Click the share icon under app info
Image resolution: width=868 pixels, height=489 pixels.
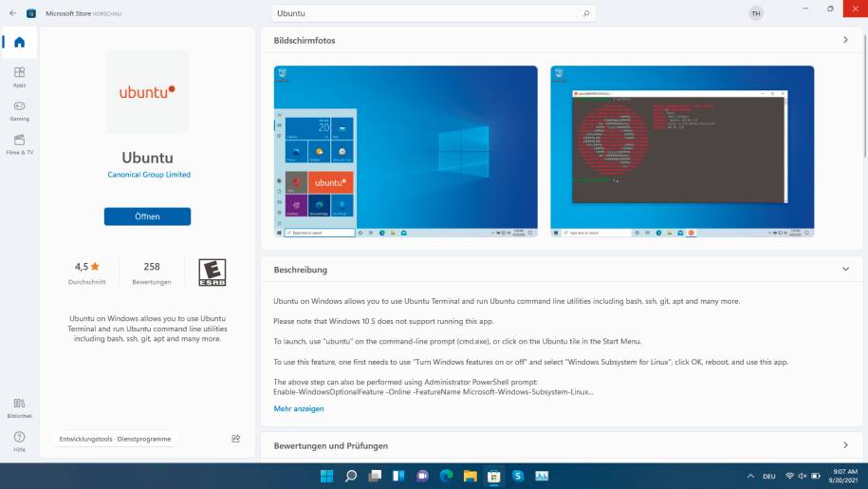point(236,439)
